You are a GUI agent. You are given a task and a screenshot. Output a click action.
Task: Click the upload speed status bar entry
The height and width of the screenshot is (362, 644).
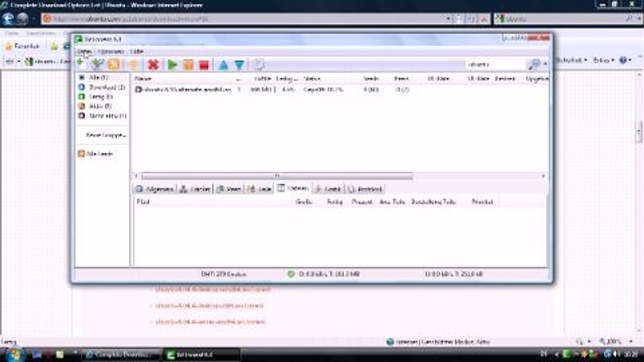(x=453, y=274)
